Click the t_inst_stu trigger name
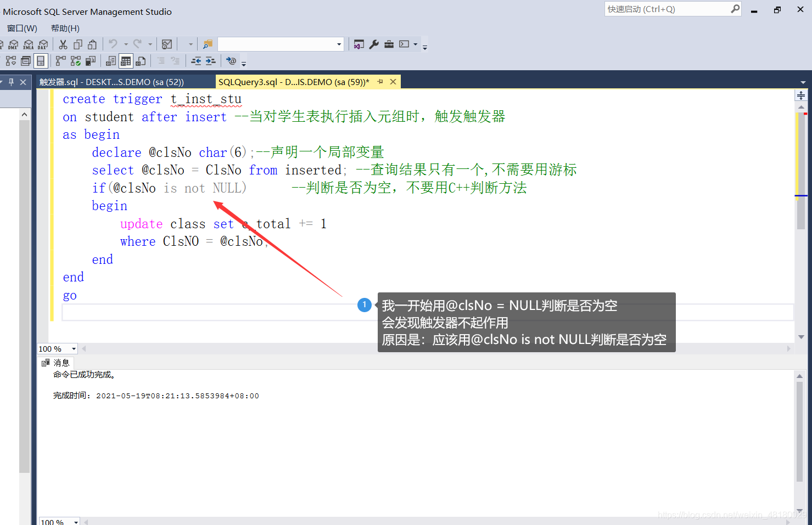This screenshot has width=812, height=525. coord(206,99)
